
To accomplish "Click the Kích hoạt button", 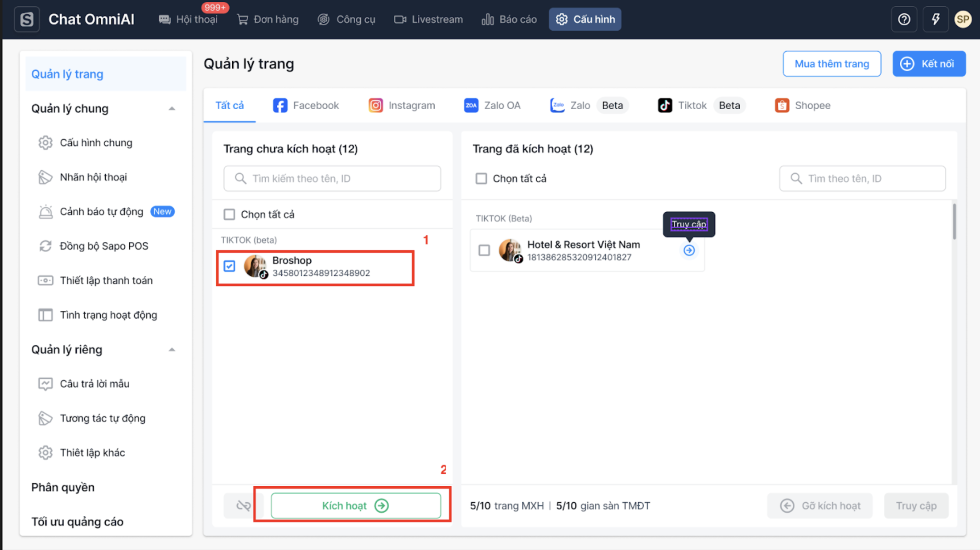I will [x=355, y=505].
